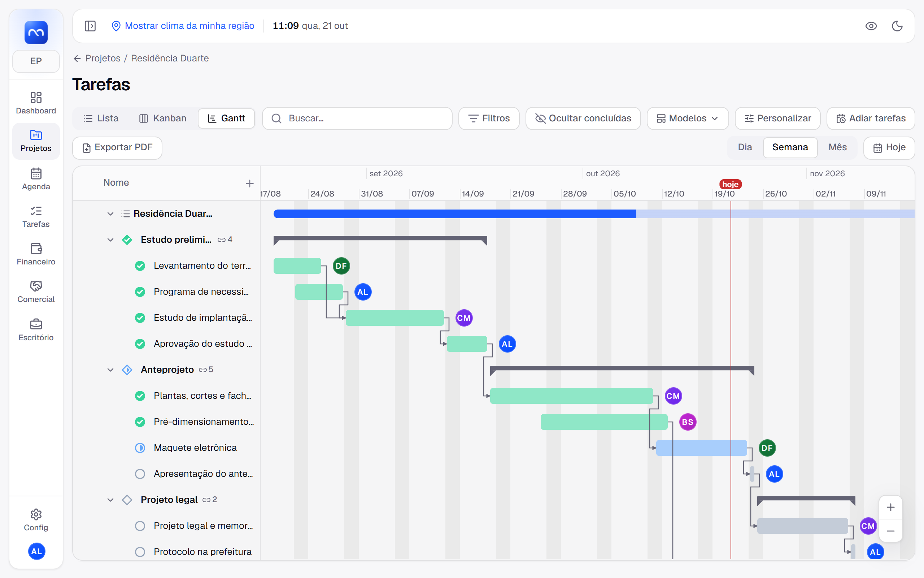Open the Escritório briefcase section

point(36,329)
